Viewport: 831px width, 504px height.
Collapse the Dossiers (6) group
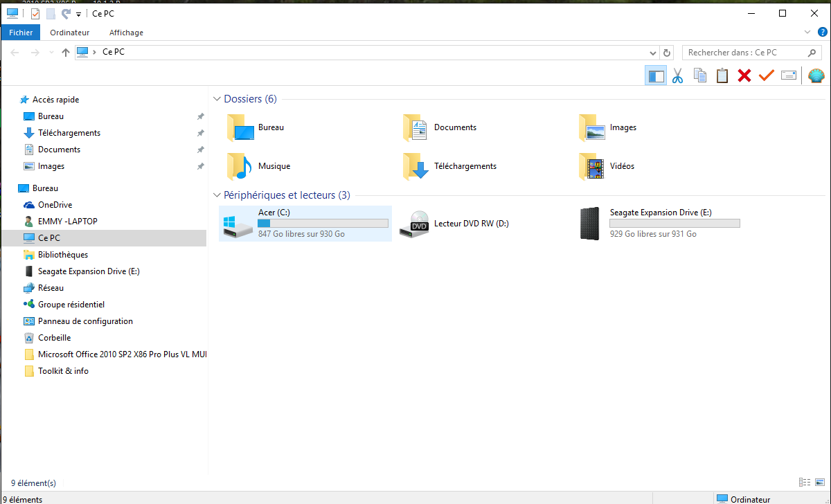coord(217,99)
